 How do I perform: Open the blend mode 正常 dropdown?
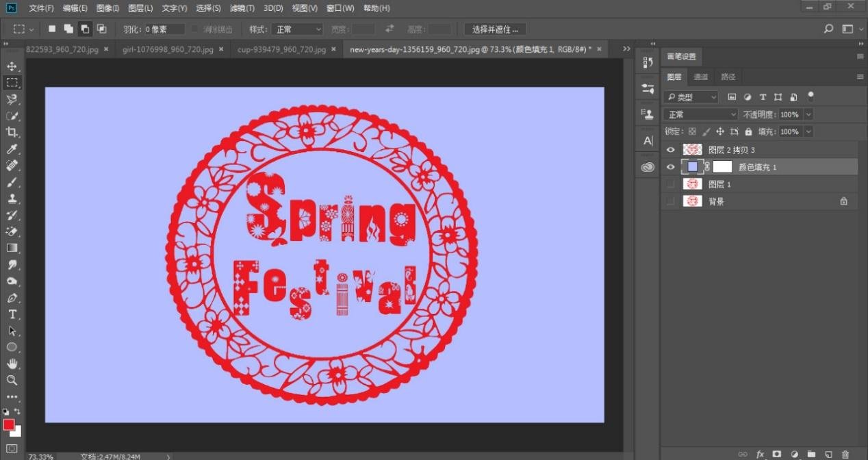pos(700,114)
